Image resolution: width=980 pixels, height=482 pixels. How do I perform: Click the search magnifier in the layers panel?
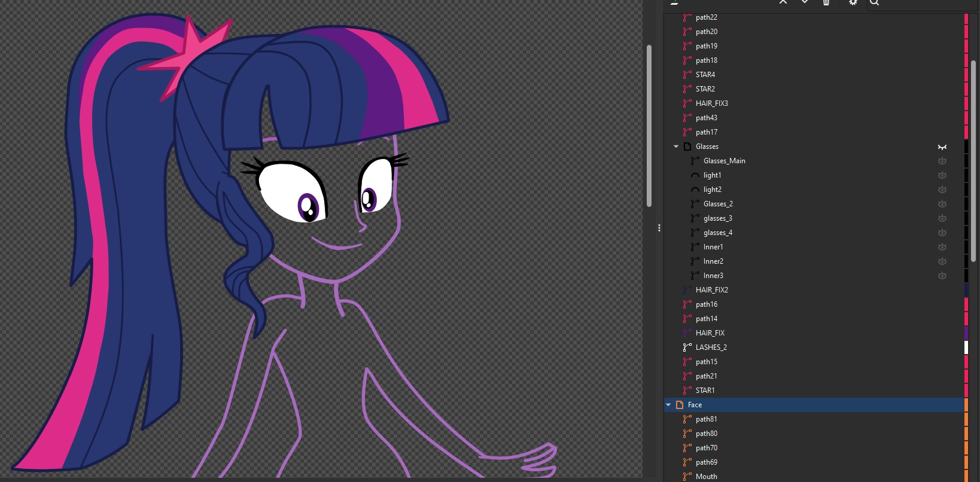[875, 2]
